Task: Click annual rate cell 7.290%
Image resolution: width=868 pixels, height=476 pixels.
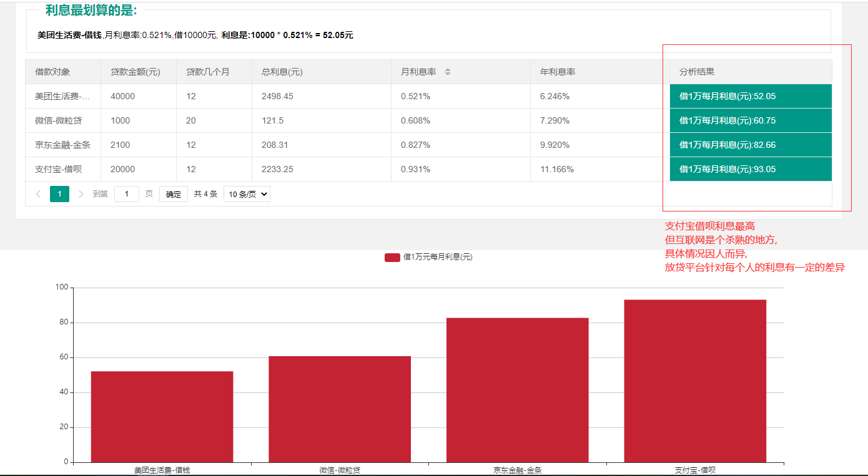Action: [x=600, y=120]
